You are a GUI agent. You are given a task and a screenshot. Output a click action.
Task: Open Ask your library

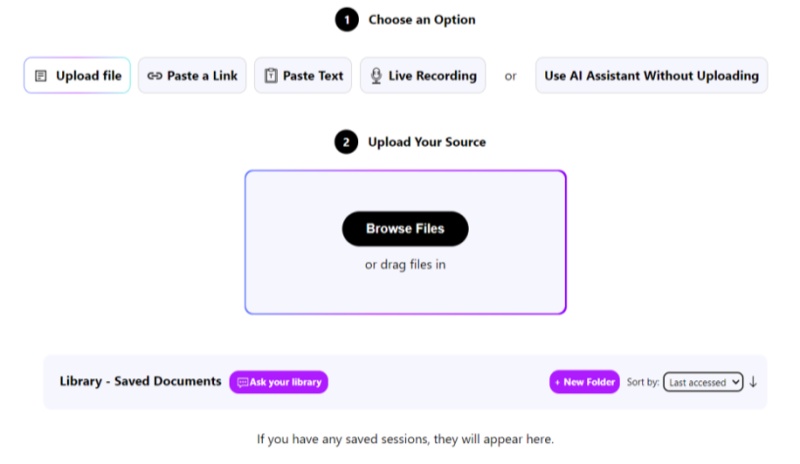[279, 382]
